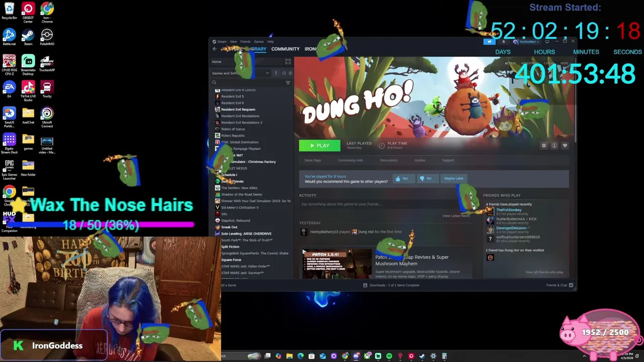
Task: Select Resident Evil Requiem in game list
Action: pyautogui.click(x=237, y=109)
